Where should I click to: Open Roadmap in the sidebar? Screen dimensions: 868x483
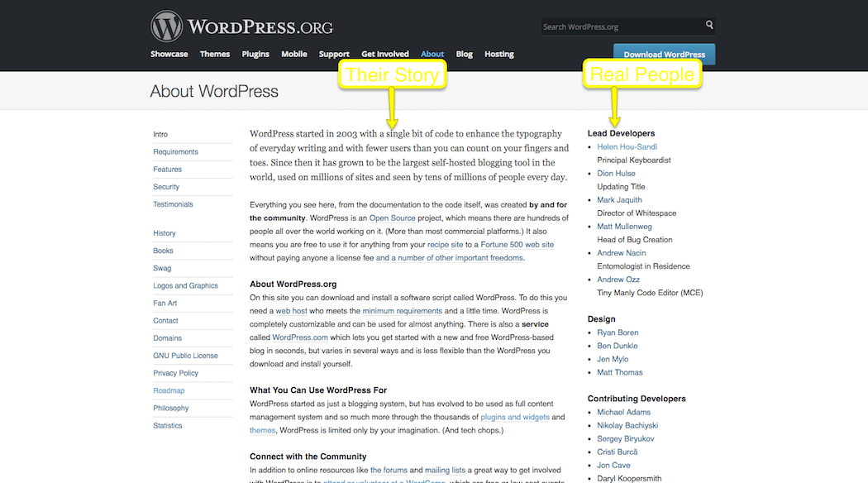(x=169, y=390)
